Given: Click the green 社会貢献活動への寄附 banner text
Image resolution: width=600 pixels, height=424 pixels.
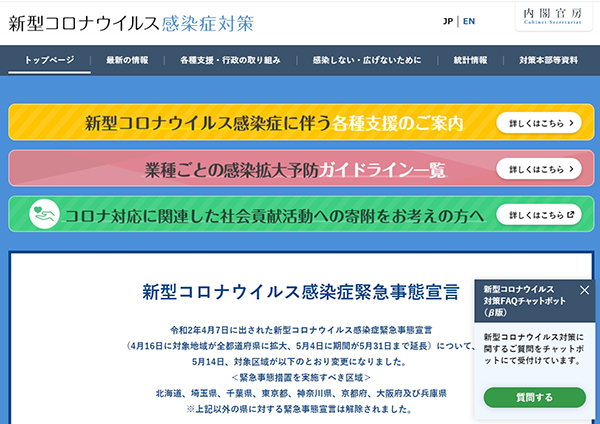Looking at the screenshot, I should coord(274,214).
